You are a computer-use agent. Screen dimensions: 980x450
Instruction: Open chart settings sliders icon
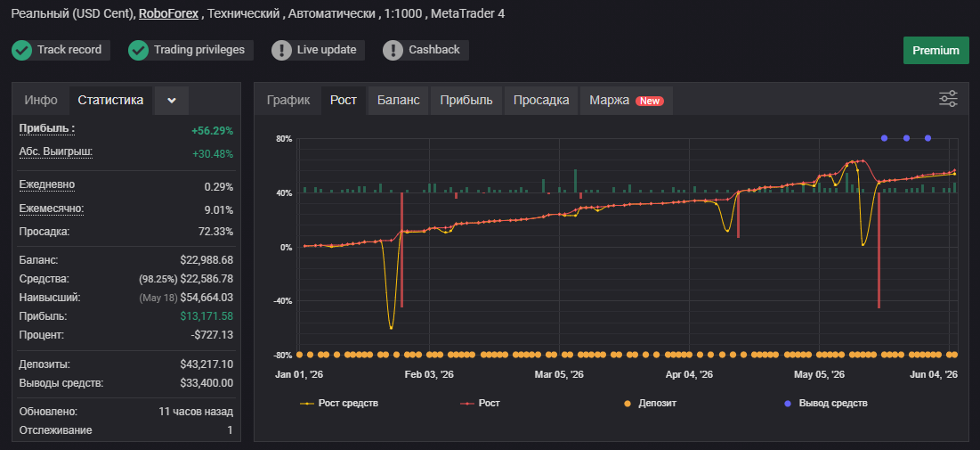(x=948, y=99)
